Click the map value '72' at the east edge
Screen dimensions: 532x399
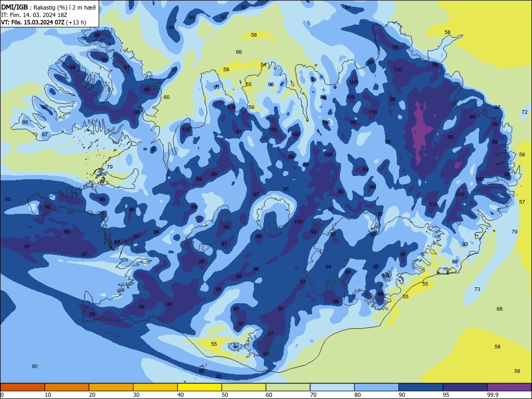tap(525, 112)
